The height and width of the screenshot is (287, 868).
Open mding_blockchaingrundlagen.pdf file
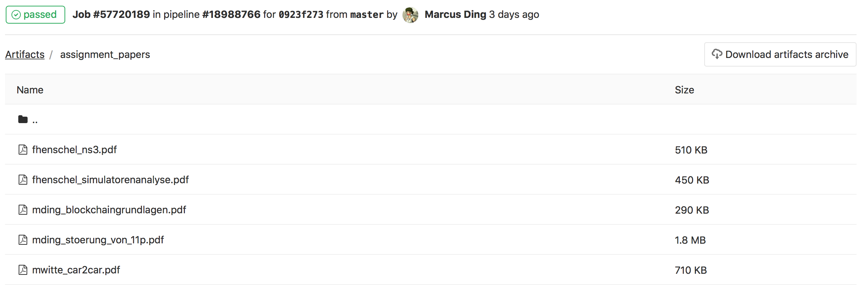point(109,210)
